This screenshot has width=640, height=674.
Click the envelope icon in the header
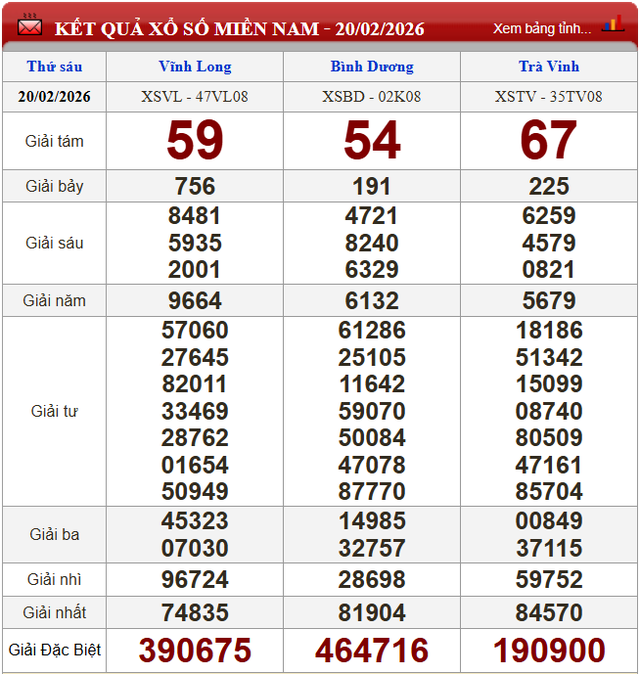[29, 26]
